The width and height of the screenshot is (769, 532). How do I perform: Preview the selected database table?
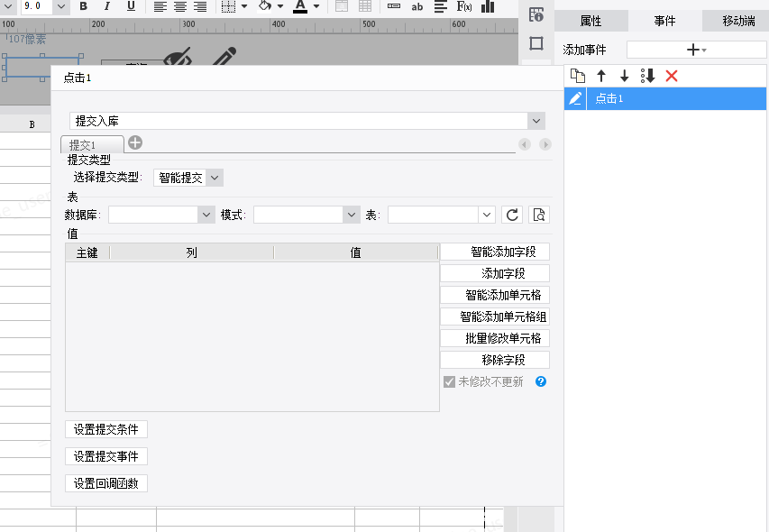coord(538,215)
